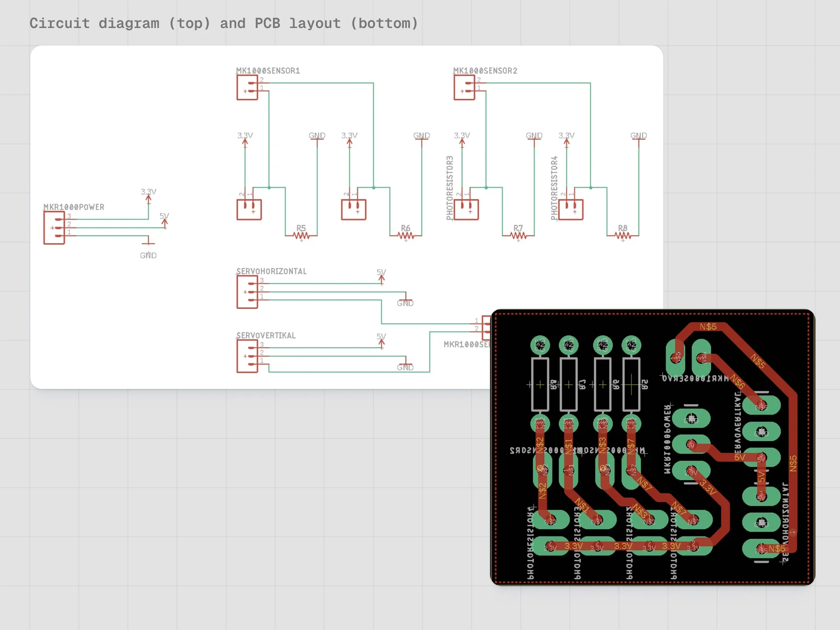This screenshot has height=630, width=840.
Task: Select the R6 resistor symbol
Action: tap(406, 236)
